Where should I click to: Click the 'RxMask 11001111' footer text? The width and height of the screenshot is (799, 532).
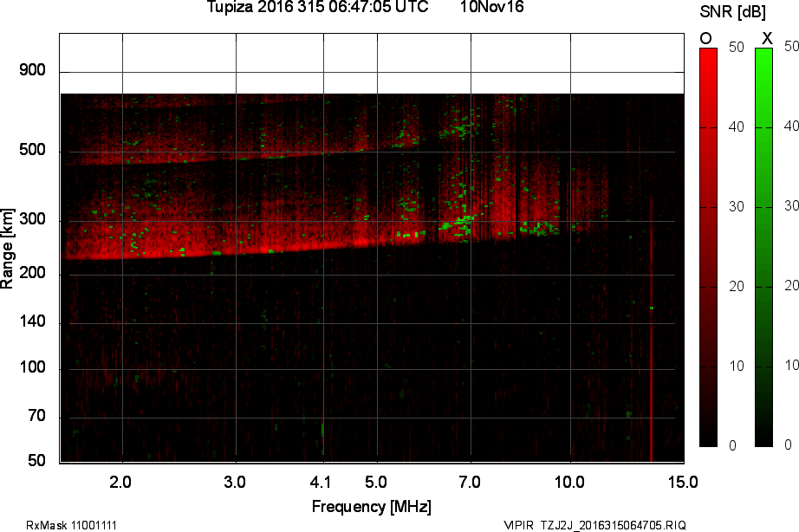[71, 525]
